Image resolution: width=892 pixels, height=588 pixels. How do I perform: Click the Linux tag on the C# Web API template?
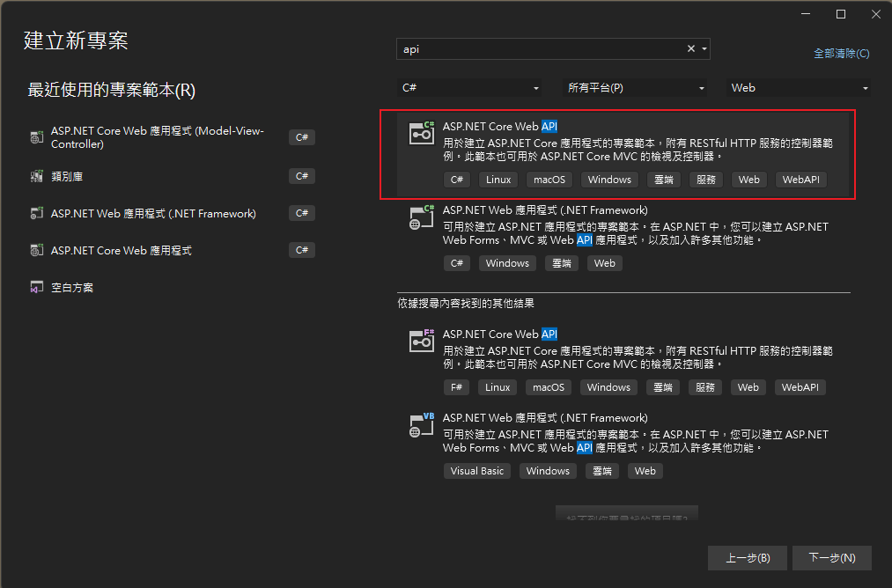tap(498, 180)
